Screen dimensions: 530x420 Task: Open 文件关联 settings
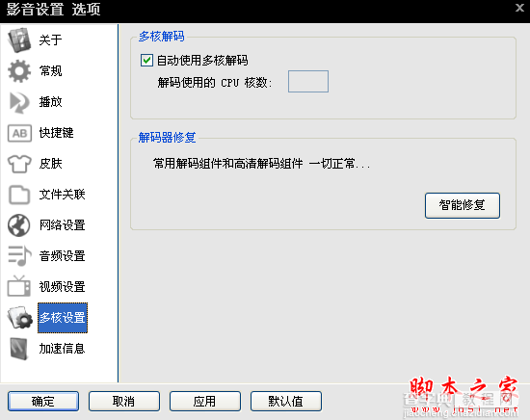coord(63,195)
